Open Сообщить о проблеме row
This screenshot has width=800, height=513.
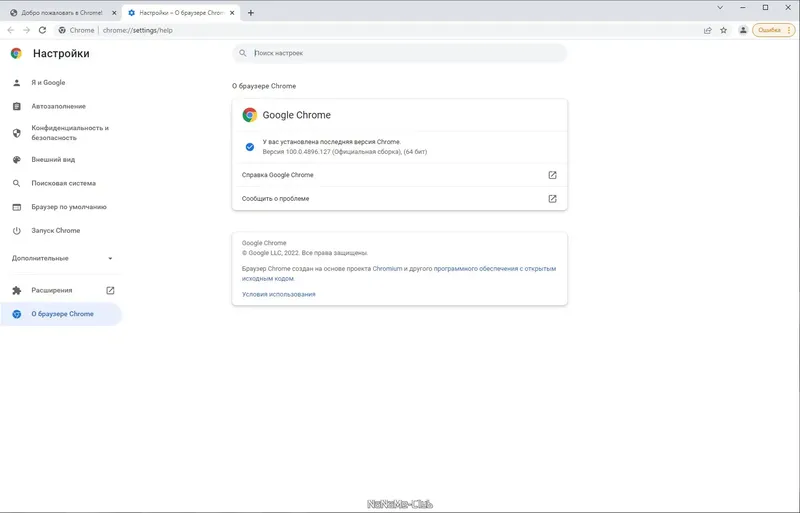(399, 199)
